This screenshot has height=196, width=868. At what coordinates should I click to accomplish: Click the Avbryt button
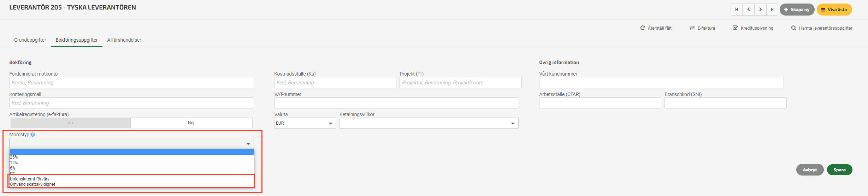810,170
